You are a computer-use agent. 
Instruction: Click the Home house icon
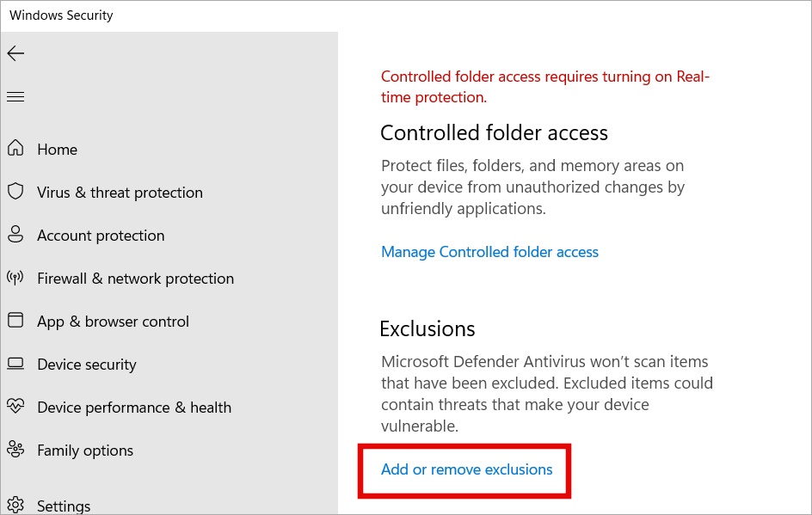(15, 148)
